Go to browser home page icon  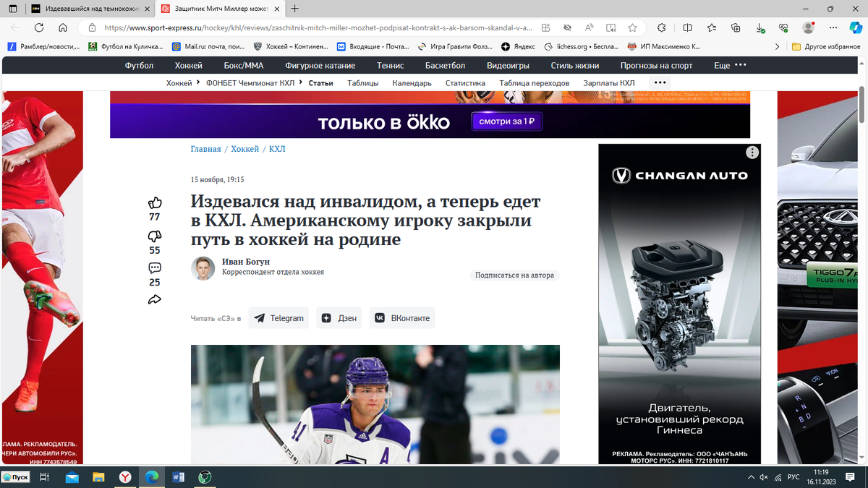[63, 27]
